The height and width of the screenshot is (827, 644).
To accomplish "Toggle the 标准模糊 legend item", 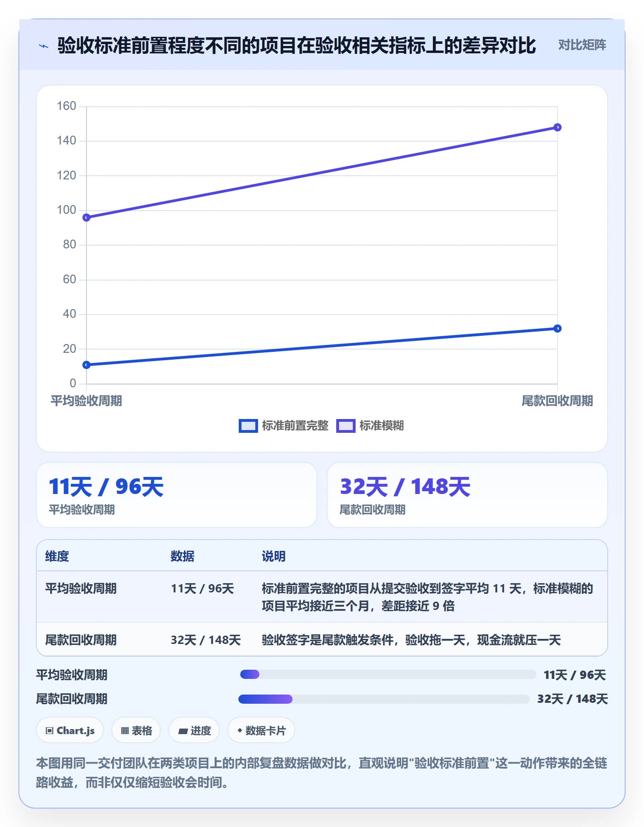I will coord(370,426).
